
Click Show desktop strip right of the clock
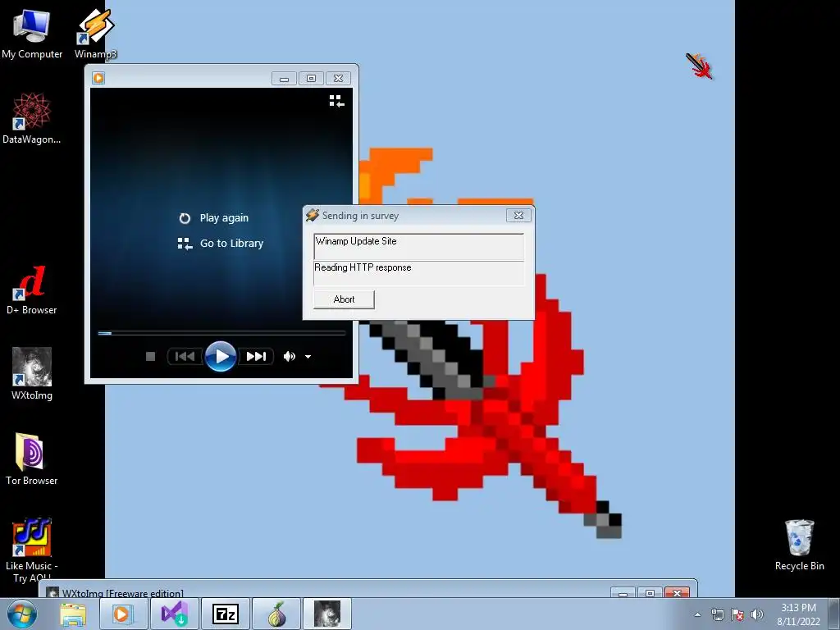(835, 614)
